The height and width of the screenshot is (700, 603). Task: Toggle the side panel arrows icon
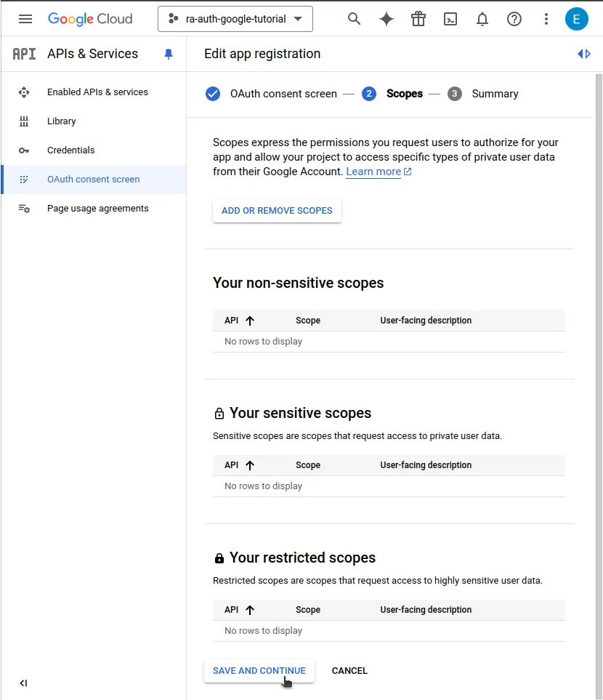[584, 54]
